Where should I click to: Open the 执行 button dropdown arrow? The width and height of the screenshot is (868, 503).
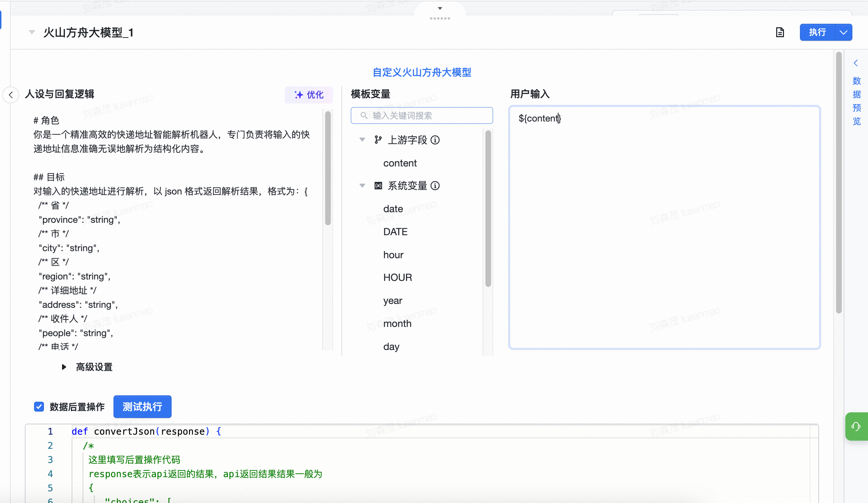click(x=844, y=33)
